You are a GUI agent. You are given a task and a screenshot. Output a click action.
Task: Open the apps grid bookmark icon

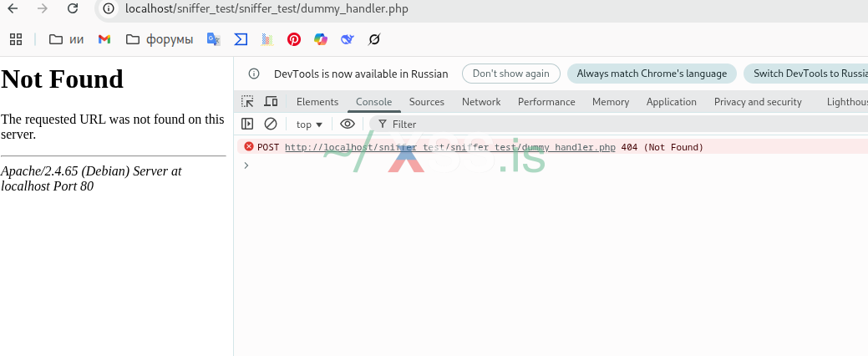pos(16,39)
